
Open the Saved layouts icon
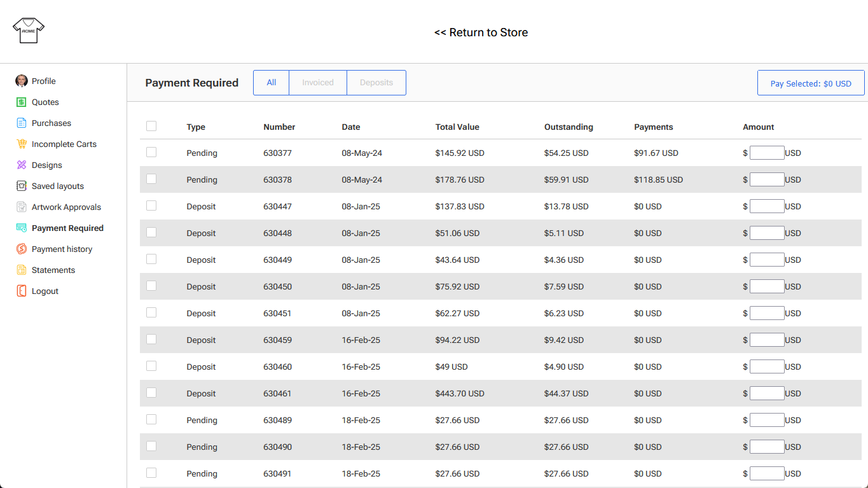22,186
